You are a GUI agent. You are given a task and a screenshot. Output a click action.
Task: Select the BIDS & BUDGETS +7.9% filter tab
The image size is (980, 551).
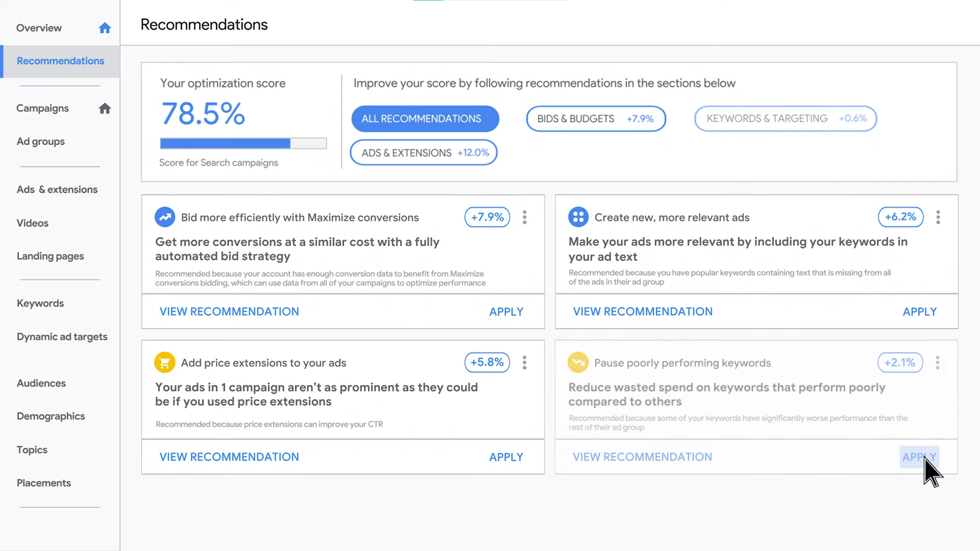[595, 118]
